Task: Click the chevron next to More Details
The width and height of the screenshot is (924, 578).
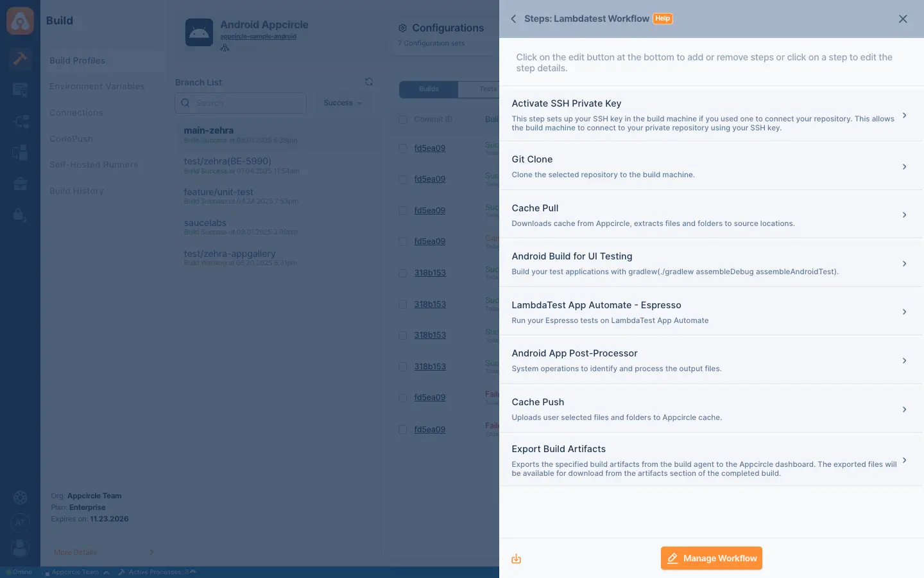Action: coord(152,552)
